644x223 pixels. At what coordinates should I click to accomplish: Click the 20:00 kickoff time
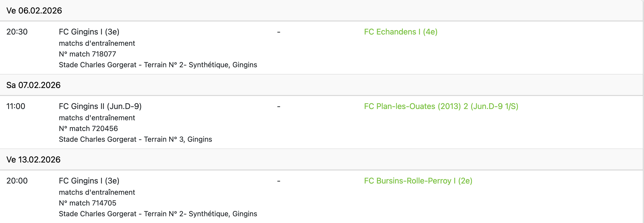pos(17,181)
